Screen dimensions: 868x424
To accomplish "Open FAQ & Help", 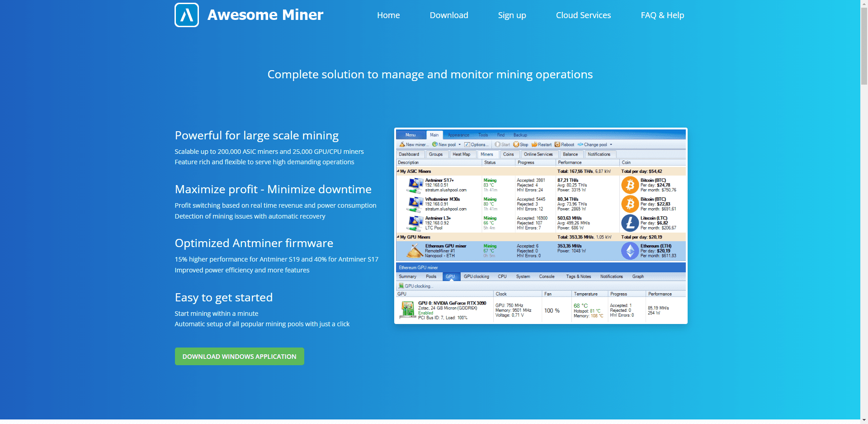I will tap(662, 15).
